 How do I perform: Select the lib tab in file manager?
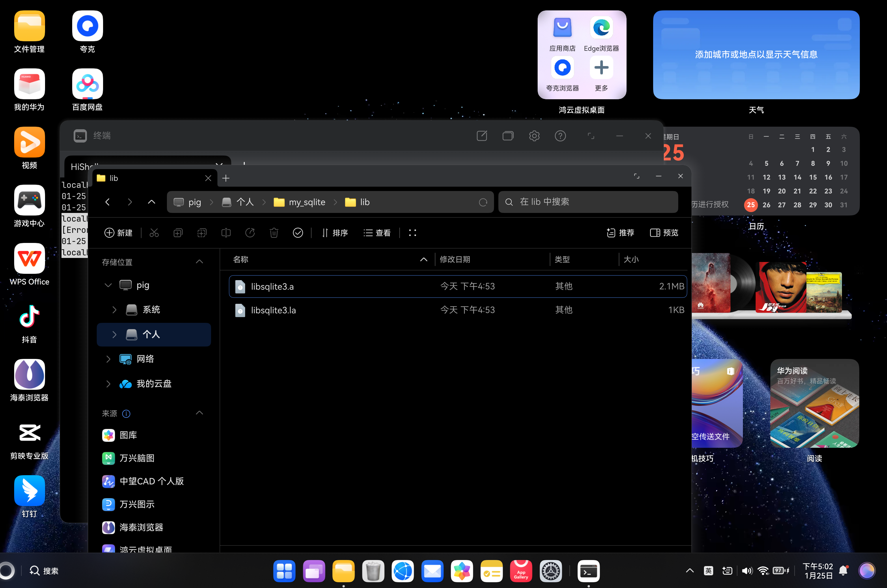tap(150, 178)
